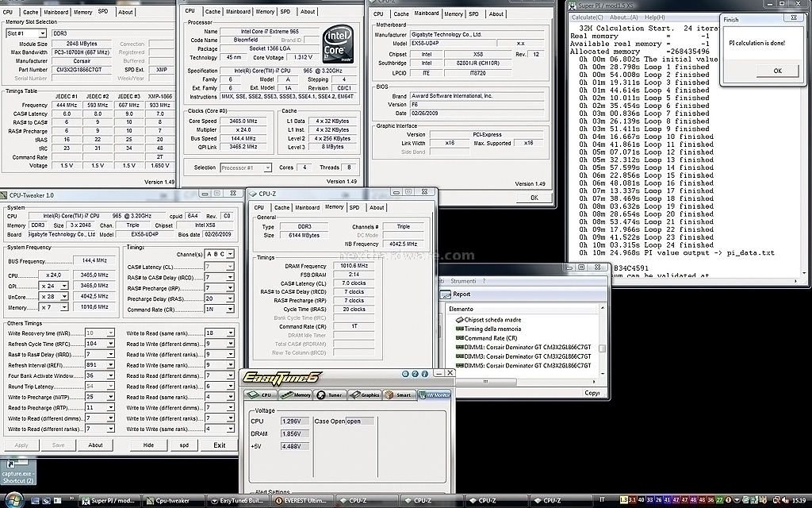Image resolution: width=812 pixels, height=508 pixels.
Task: Open About...(A) menu in Super PI
Action: tap(623, 17)
